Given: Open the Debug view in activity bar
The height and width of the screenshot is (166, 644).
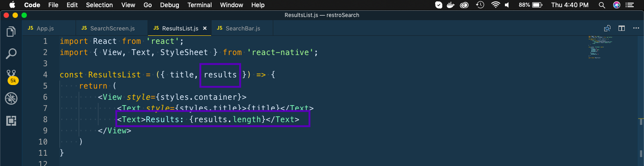Looking at the screenshot, I should (11, 98).
